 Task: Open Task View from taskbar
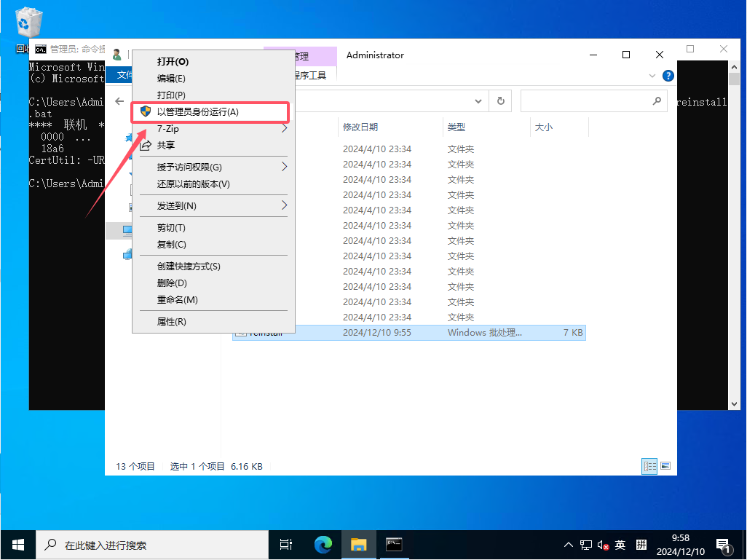click(x=286, y=545)
